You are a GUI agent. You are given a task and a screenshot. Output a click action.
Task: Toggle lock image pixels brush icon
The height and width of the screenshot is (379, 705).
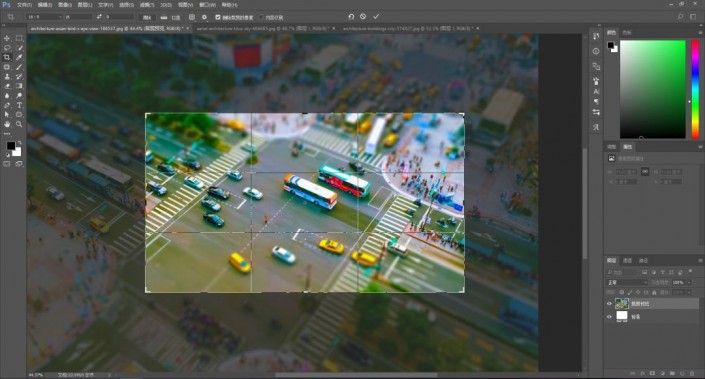point(629,292)
